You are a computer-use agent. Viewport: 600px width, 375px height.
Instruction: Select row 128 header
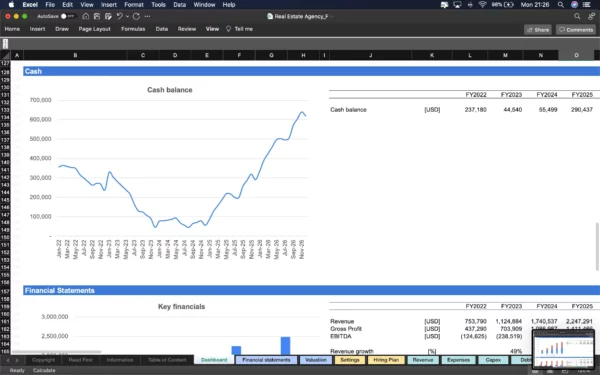pyautogui.click(x=5, y=72)
